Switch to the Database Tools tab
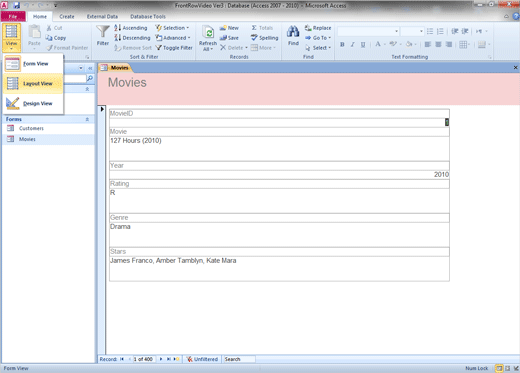Image resolution: width=520 pixels, height=373 pixels. [148, 16]
